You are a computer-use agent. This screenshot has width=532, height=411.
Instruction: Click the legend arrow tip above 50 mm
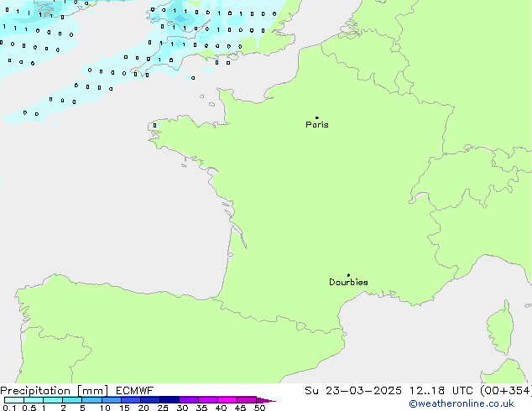[x=266, y=400]
